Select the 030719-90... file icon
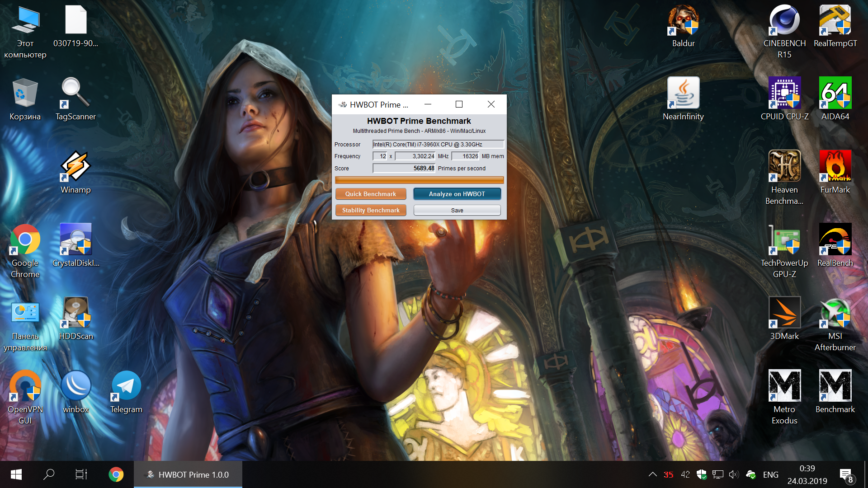Image resolution: width=868 pixels, height=488 pixels. 75,26
